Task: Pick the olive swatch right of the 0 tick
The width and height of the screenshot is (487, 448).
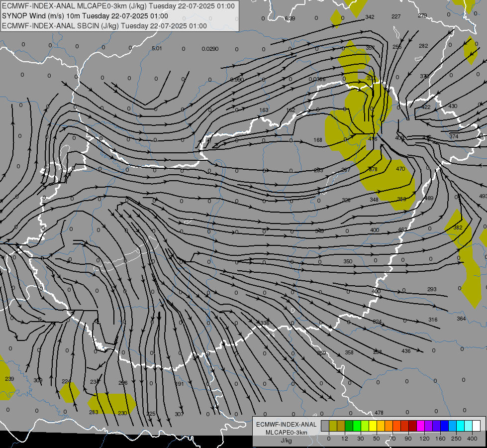Action: tap(333, 426)
